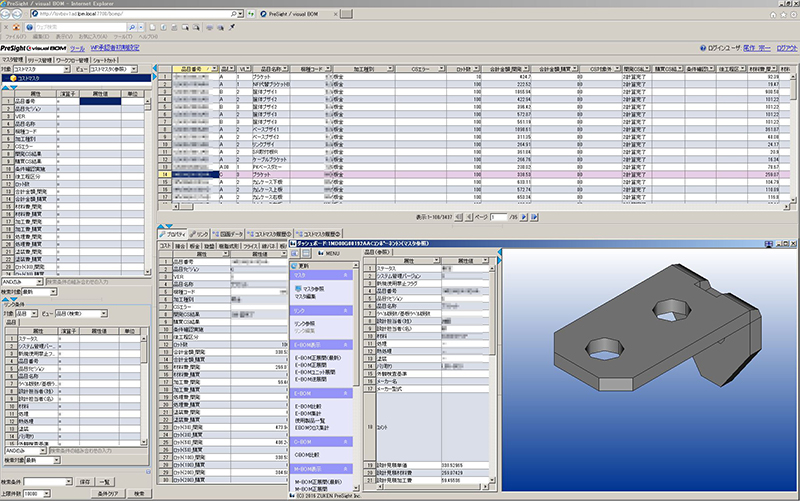Open the ANDのみ dropdown below upper condition grid
The height and width of the screenshot is (501, 800).
click(39, 282)
